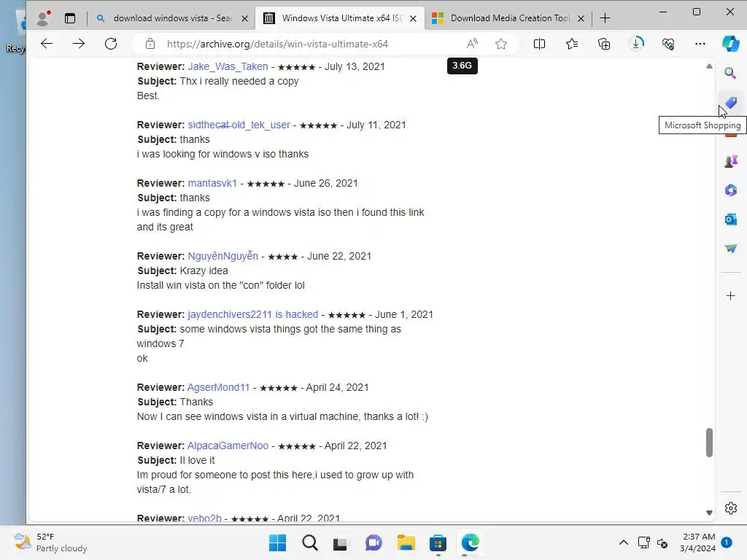
Task: Open Settings and more menu
Action: pyautogui.click(x=700, y=44)
